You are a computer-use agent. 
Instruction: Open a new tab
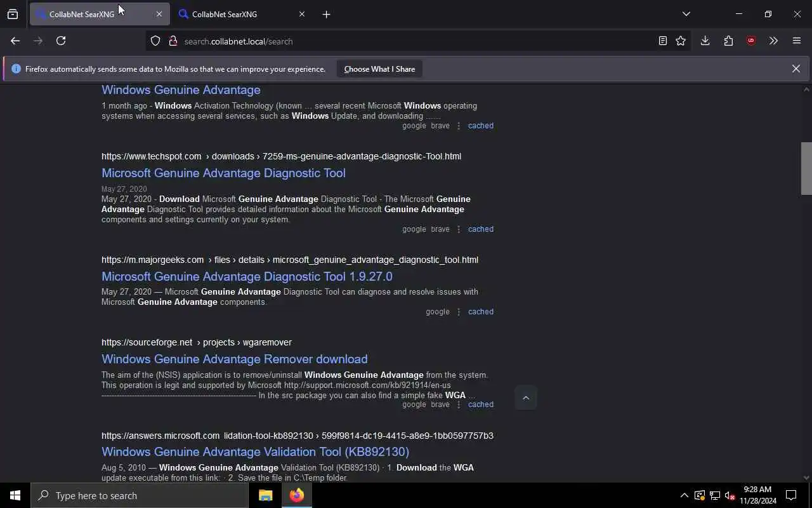tap(326, 14)
